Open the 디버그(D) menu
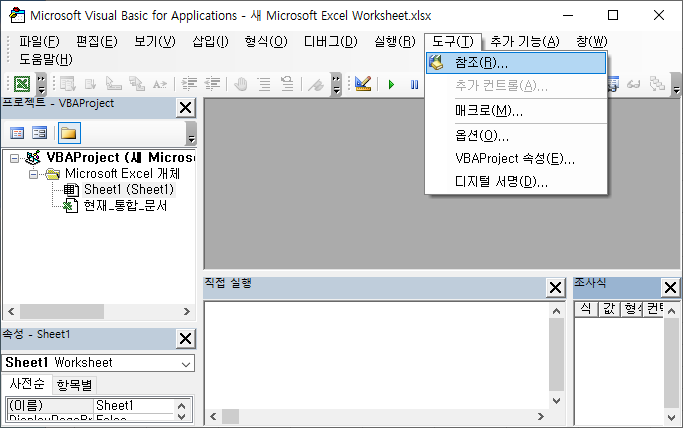Image resolution: width=683 pixels, height=428 pixels. [x=331, y=41]
